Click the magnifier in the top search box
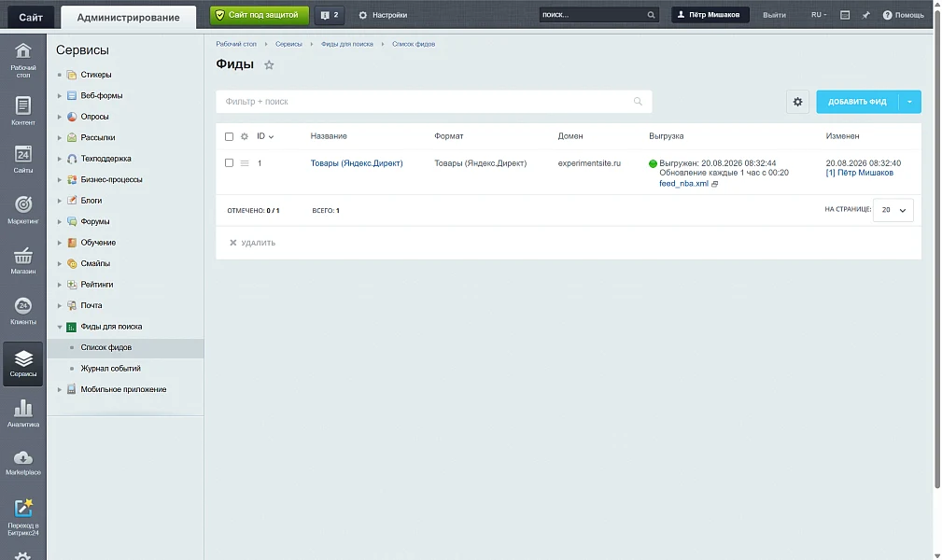 tap(651, 15)
